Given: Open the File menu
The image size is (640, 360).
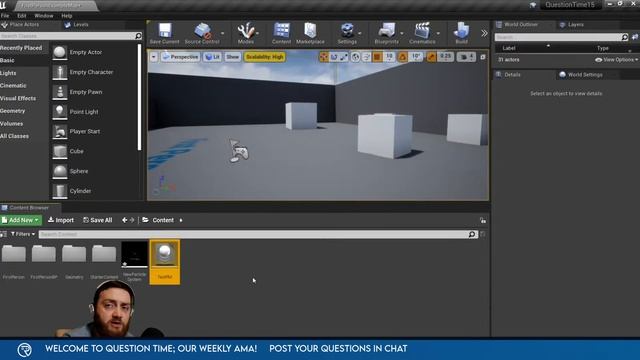Looking at the screenshot, I should [5, 16].
